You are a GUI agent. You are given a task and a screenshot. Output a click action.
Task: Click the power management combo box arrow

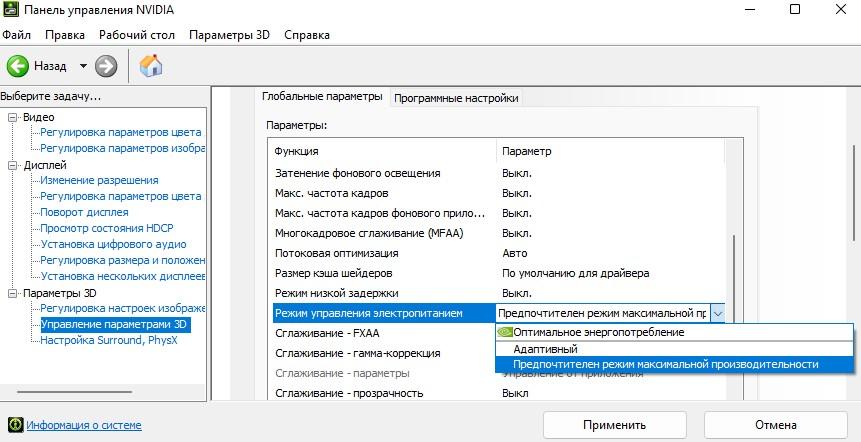tap(717, 314)
